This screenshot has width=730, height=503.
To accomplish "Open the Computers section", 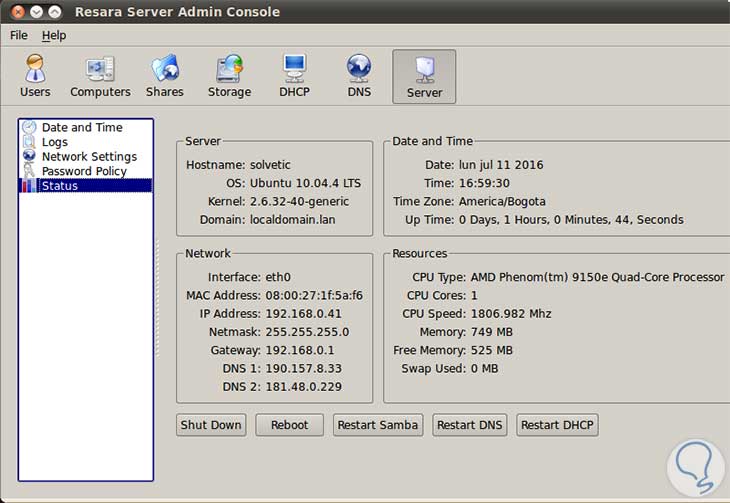I will tap(100, 76).
